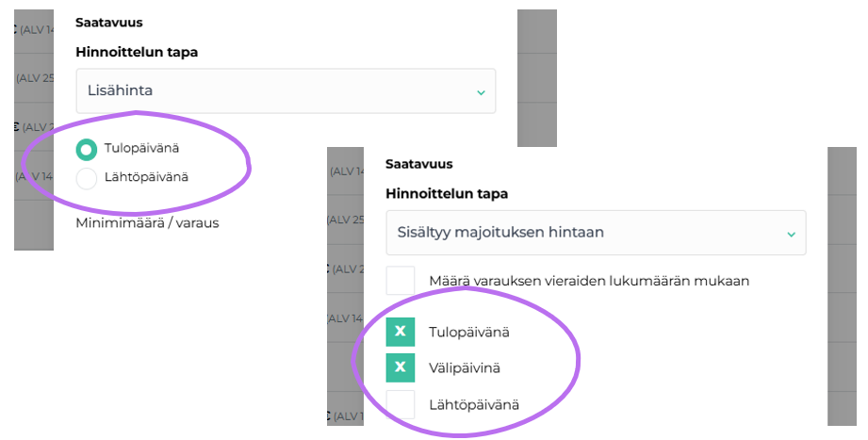Click chevron arrow in "Sisältyy majoituksen hintaan" field
The image size is (868, 440).
click(792, 233)
